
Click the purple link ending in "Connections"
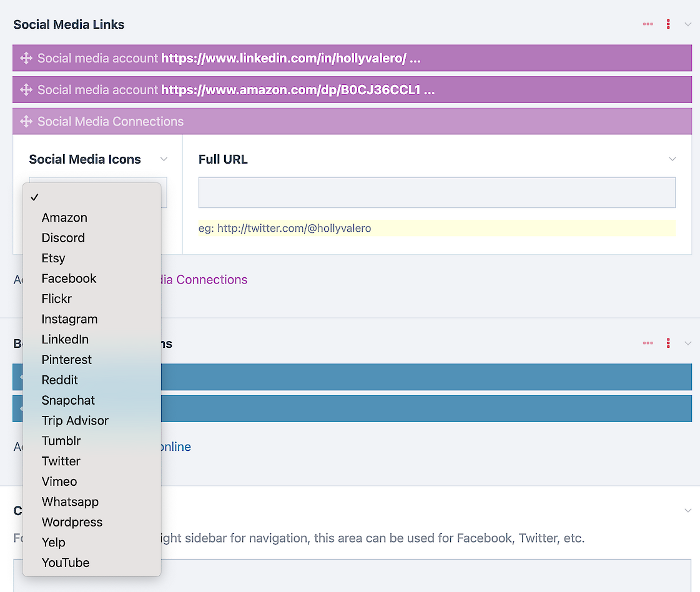point(204,280)
